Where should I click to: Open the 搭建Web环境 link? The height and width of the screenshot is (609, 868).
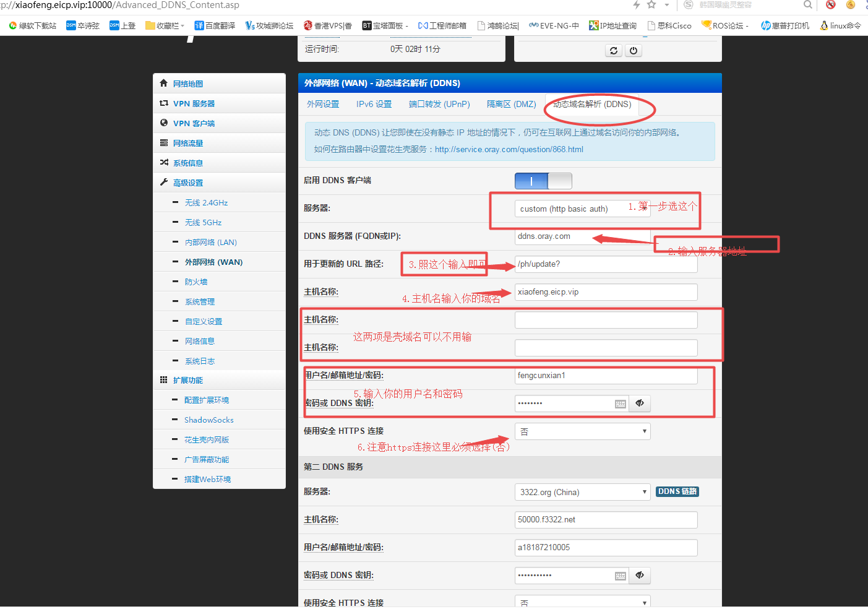click(x=207, y=479)
